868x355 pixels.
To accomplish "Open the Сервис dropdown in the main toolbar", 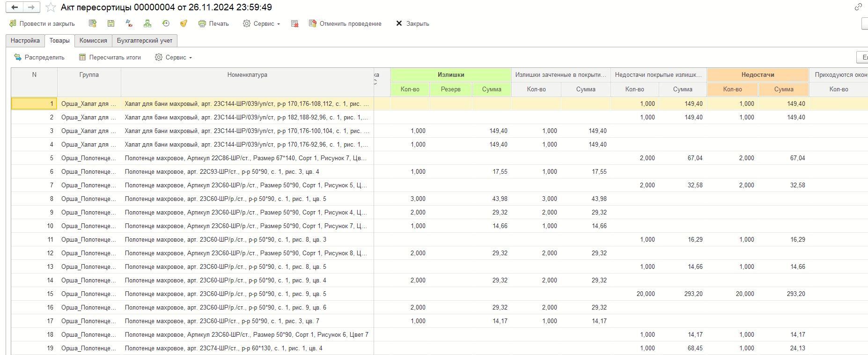I will 261,23.
